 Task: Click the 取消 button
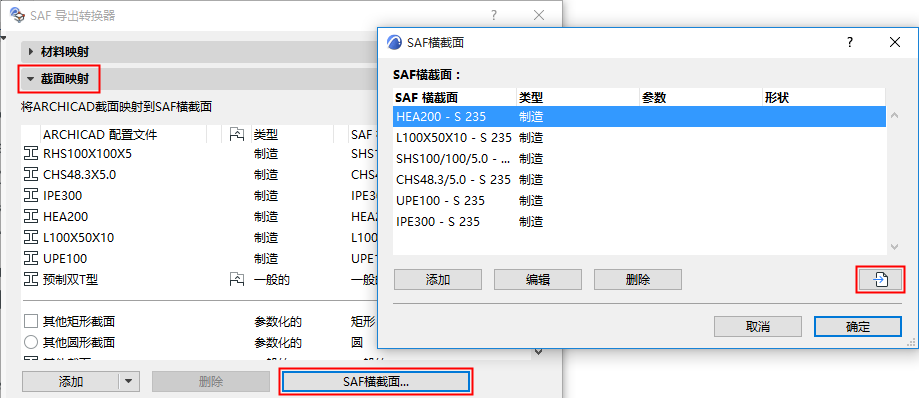tap(757, 327)
